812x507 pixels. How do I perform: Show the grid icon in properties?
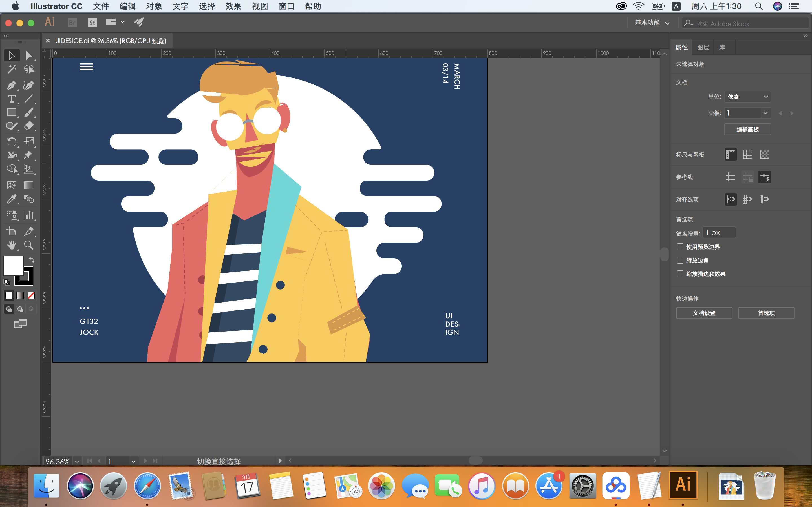[747, 155]
